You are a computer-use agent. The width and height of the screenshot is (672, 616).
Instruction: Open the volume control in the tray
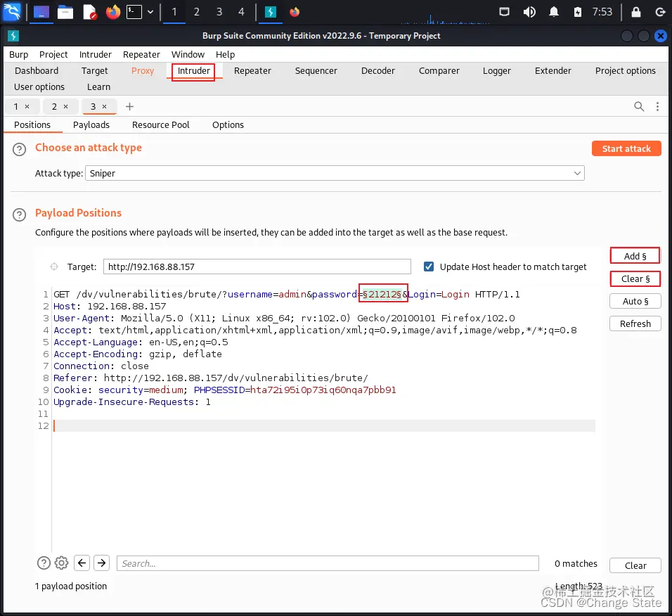pyautogui.click(x=529, y=12)
